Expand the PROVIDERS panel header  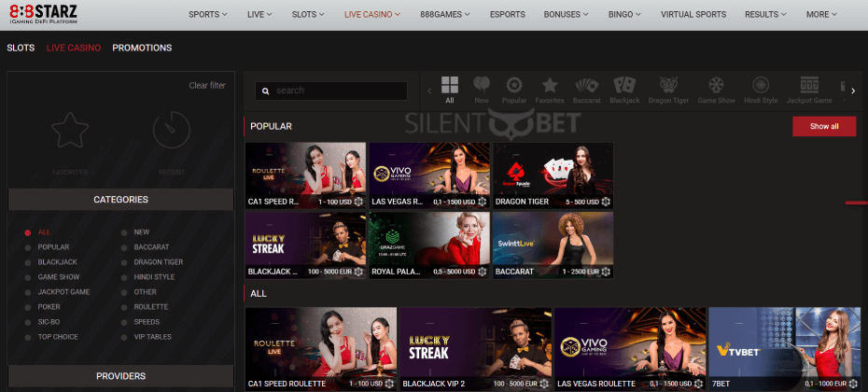click(120, 376)
